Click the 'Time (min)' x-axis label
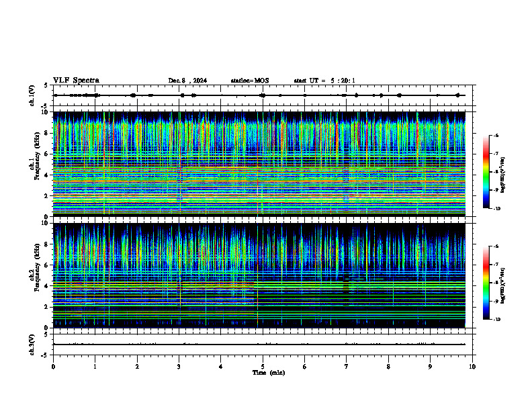 coord(269,373)
